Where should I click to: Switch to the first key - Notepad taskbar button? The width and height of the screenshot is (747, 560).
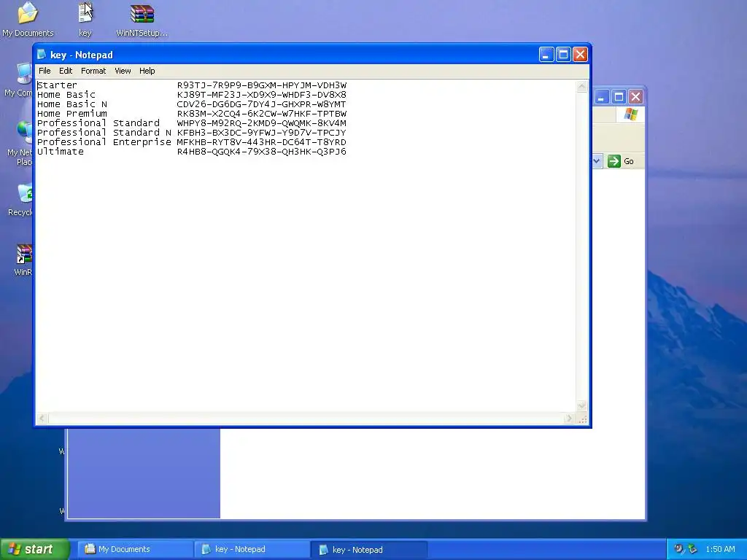click(252, 550)
